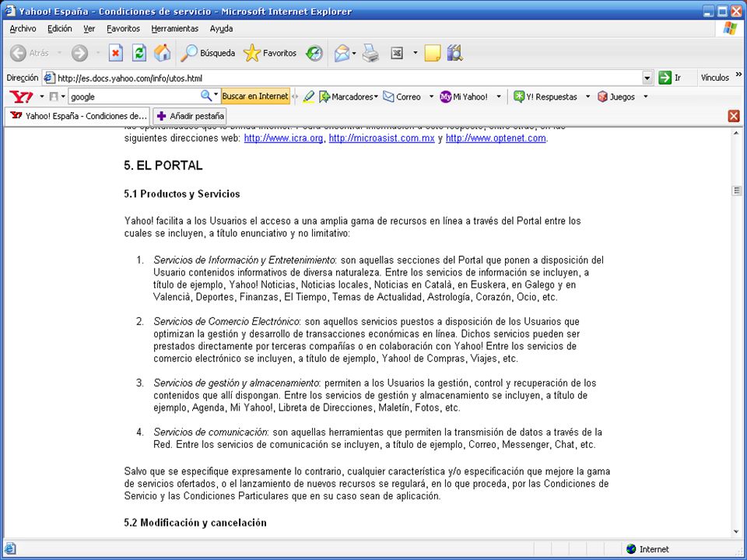This screenshot has width=747, height=560.
Task: Open Correo in Yahoo toolbar
Action: [402, 96]
